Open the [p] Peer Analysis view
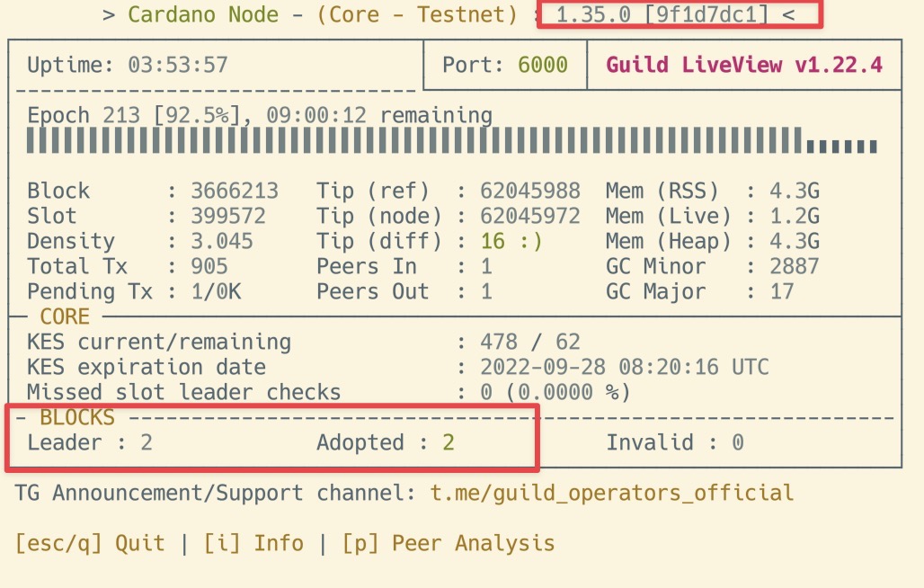The width and height of the screenshot is (924, 588). [x=449, y=543]
